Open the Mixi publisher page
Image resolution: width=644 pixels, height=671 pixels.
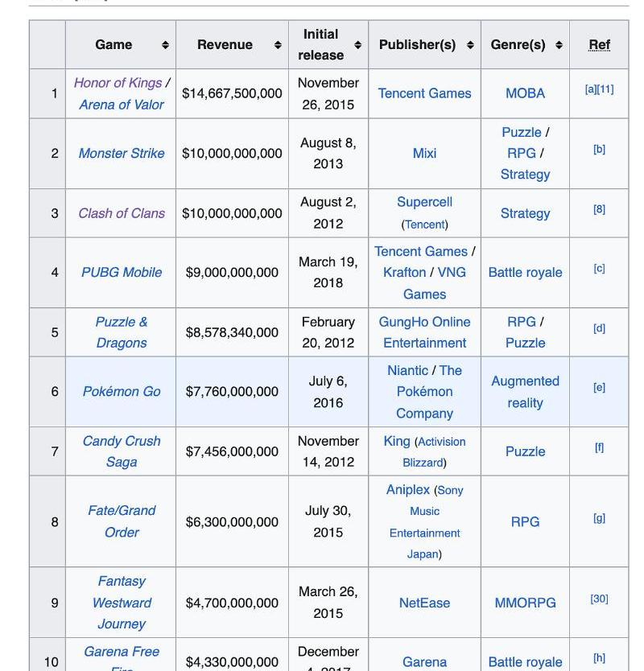click(x=424, y=153)
